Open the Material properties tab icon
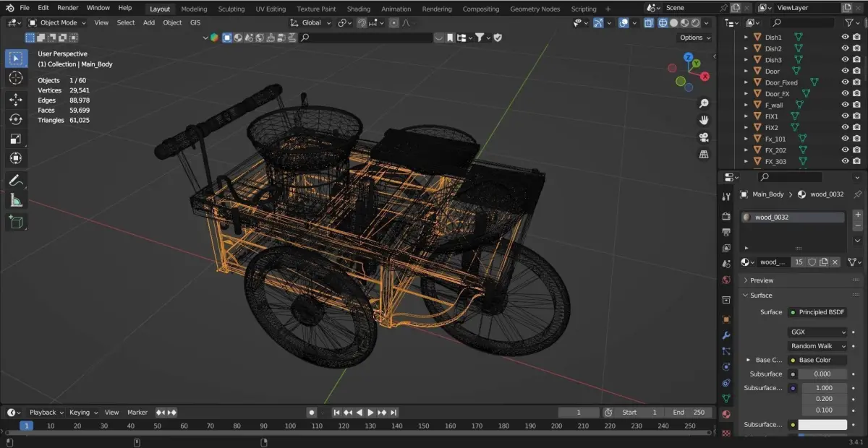This screenshot has width=868, height=448. [x=726, y=414]
